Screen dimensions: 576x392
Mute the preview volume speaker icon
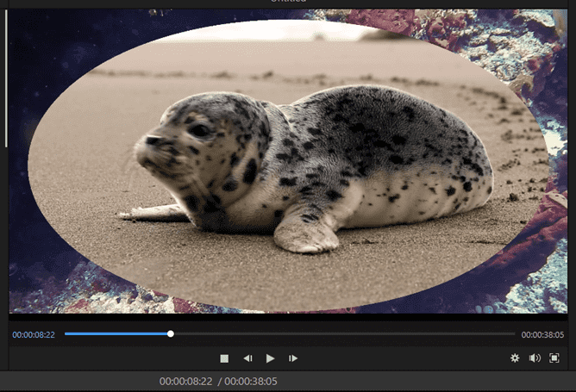click(x=535, y=358)
